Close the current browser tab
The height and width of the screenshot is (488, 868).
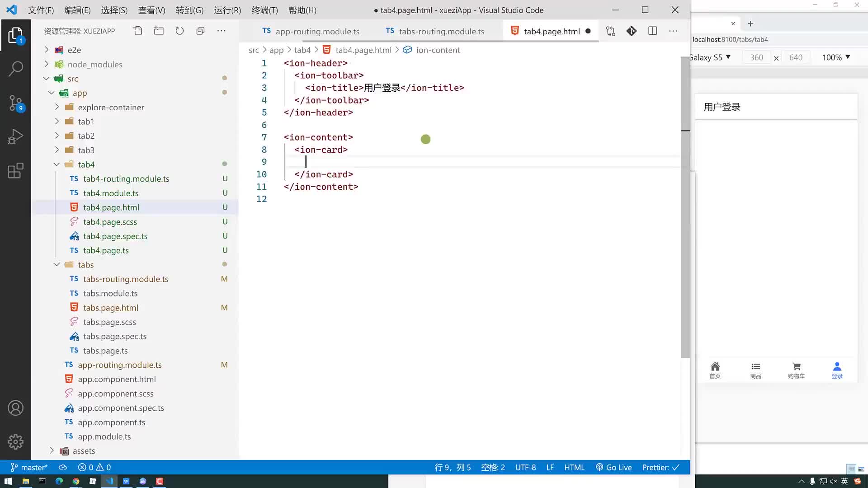point(733,23)
